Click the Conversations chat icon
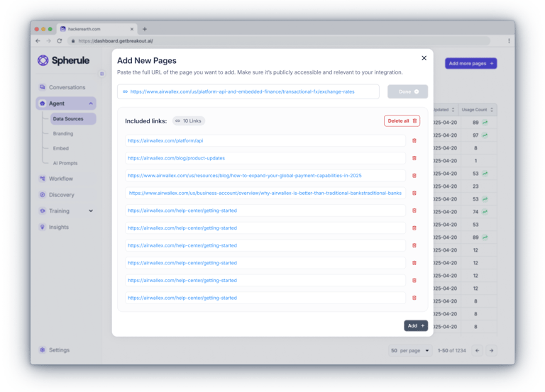 coord(43,86)
